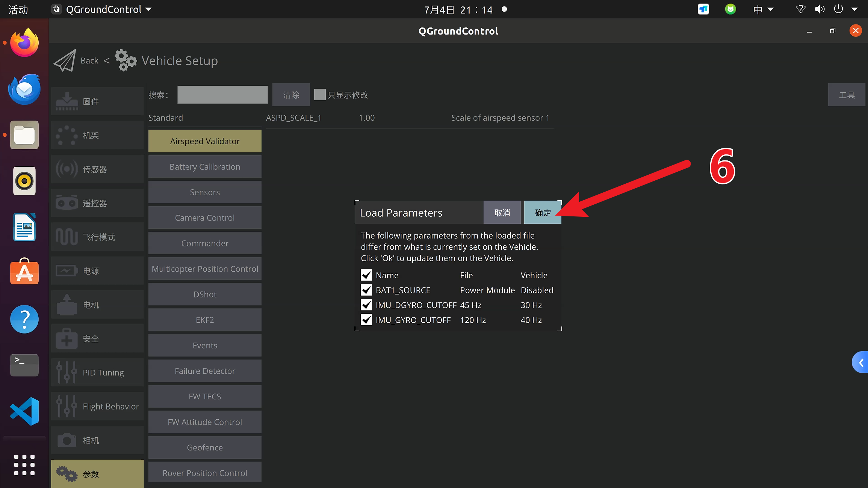Open the 传感器 sensors setup icon

click(x=67, y=169)
